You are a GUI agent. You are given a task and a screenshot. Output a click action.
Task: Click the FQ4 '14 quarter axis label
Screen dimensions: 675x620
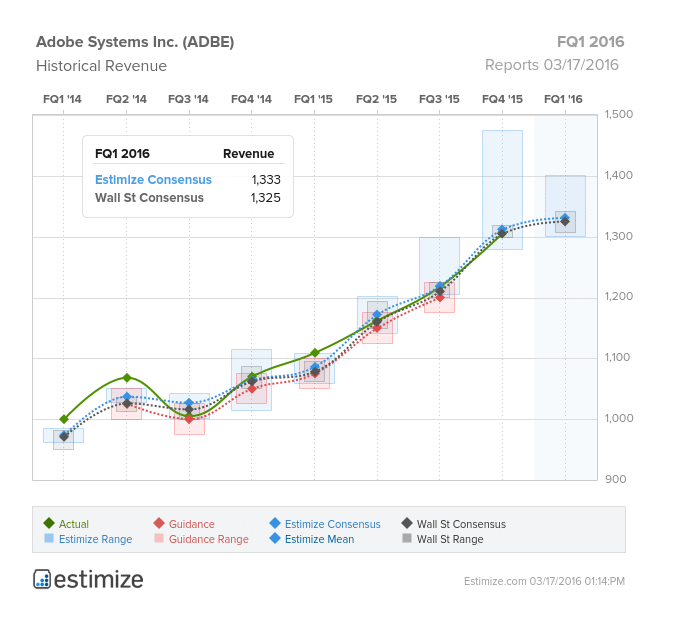coord(251,99)
